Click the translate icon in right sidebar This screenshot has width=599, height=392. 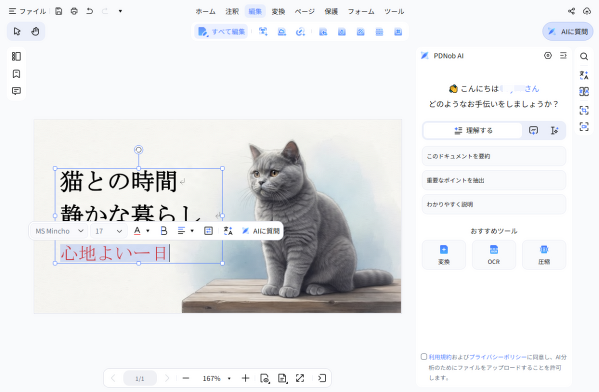pyautogui.click(x=584, y=75)
